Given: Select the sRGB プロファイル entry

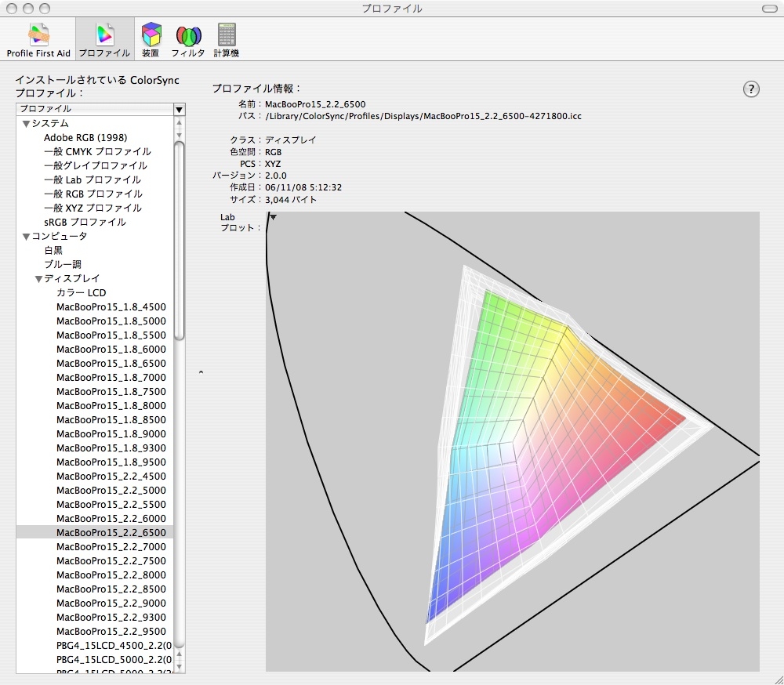Looking at the screenshot, I should tap(85, 222).
